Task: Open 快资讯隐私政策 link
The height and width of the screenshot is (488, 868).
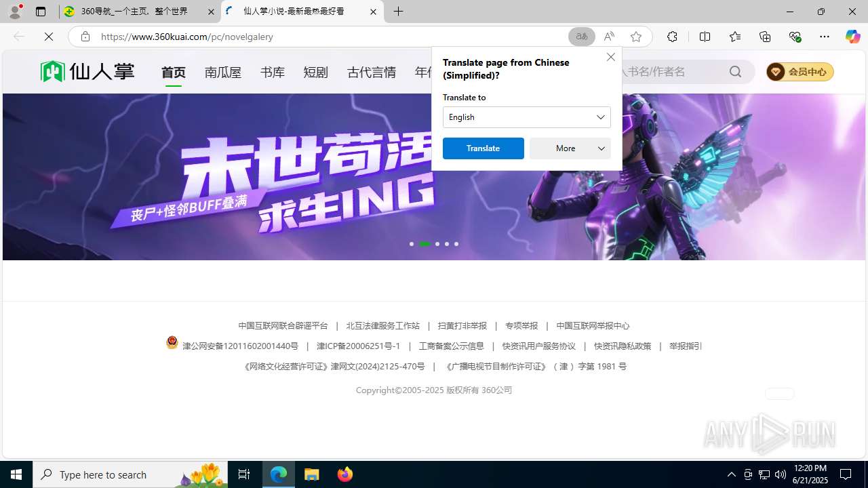Action: pyautogui.click(x=623, y=346)
